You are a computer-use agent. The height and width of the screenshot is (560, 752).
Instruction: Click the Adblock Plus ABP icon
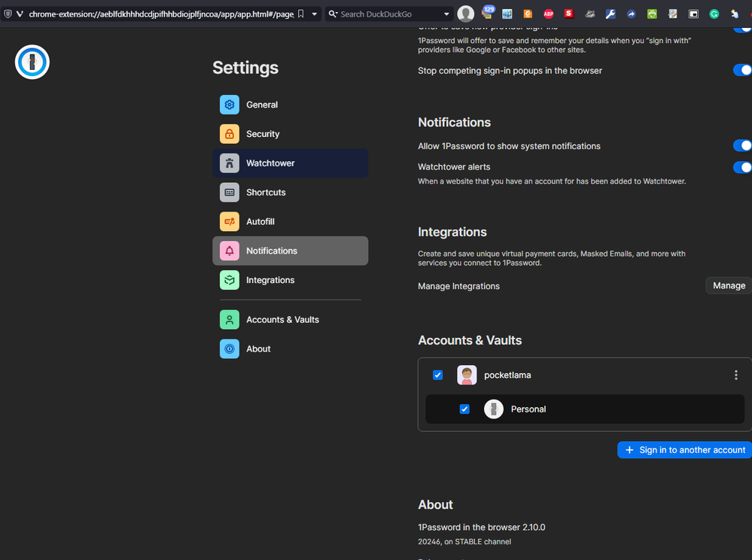tap(548, 14)
